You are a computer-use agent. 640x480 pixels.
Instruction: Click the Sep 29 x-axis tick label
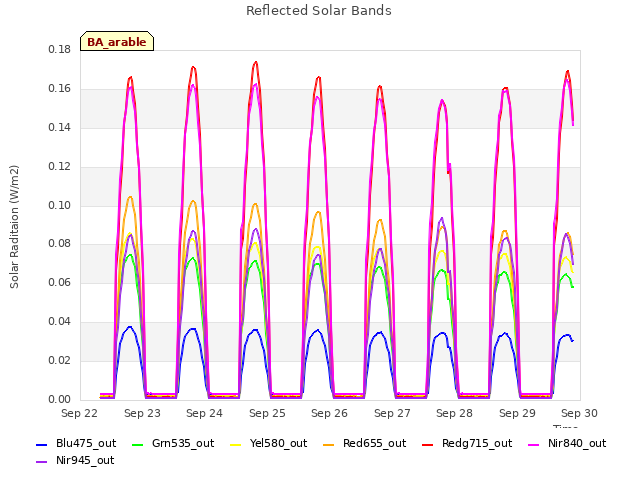pyautogui.click(x=517, y=413)
